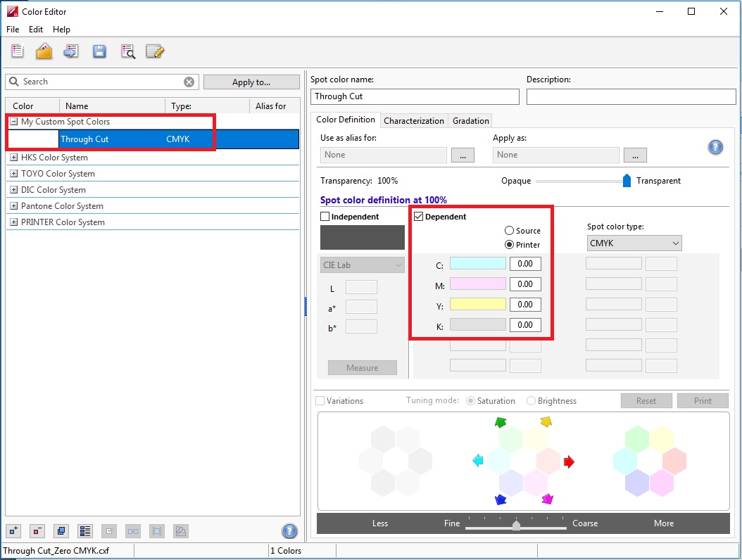Click the Search input field
The image size is (742, 560).
click(102, 82)
